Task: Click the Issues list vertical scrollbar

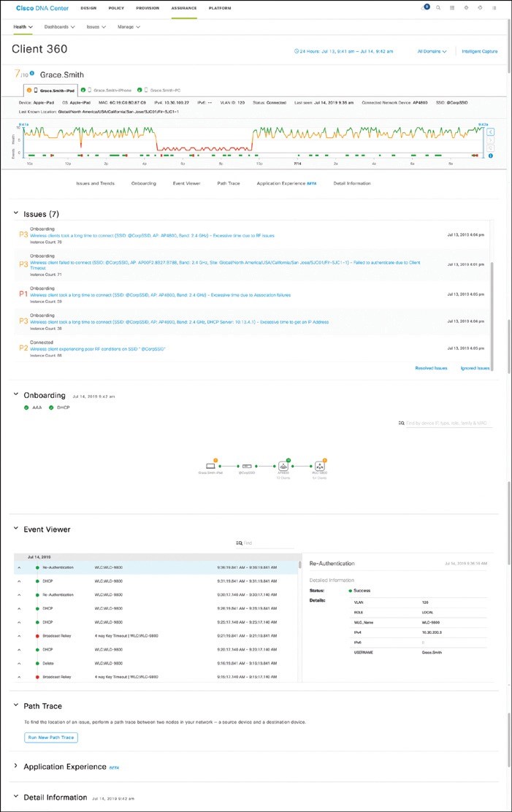Action: [492, 316]
